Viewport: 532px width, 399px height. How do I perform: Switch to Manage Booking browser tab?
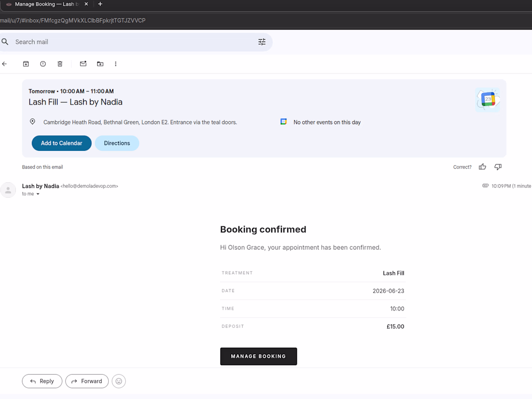(x=46, y=4)
